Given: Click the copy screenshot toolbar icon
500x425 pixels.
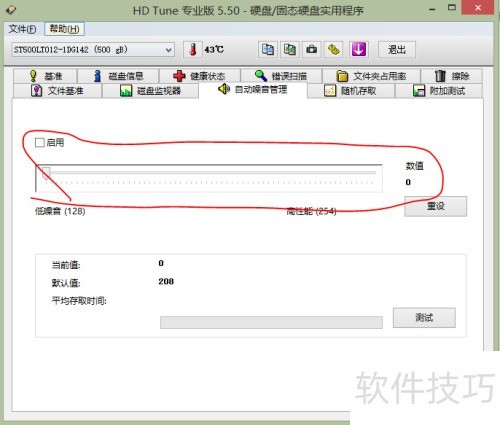Looking at the screenshot, I should pyautogui.click(x=290, y=50).
